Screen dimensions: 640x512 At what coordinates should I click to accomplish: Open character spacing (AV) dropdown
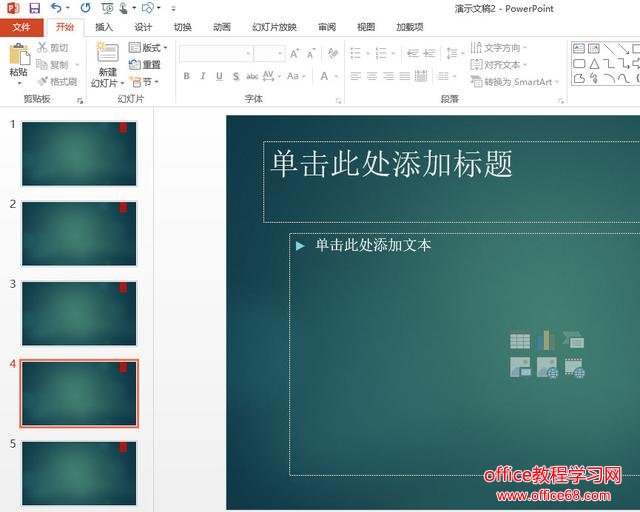pos(272,76)
